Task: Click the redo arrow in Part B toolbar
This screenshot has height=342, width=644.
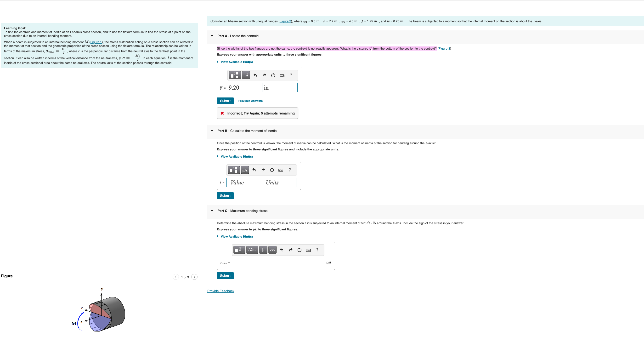Action: click(x=263, y=170)
